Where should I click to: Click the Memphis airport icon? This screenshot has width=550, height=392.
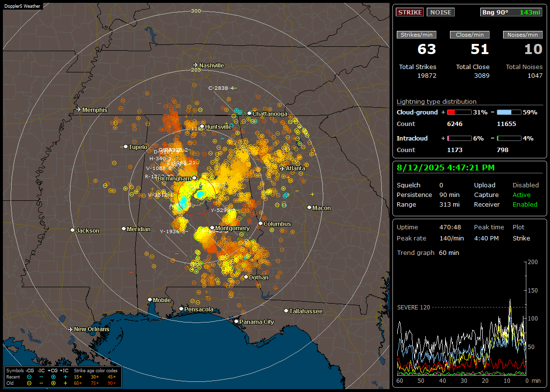(79, 110)
